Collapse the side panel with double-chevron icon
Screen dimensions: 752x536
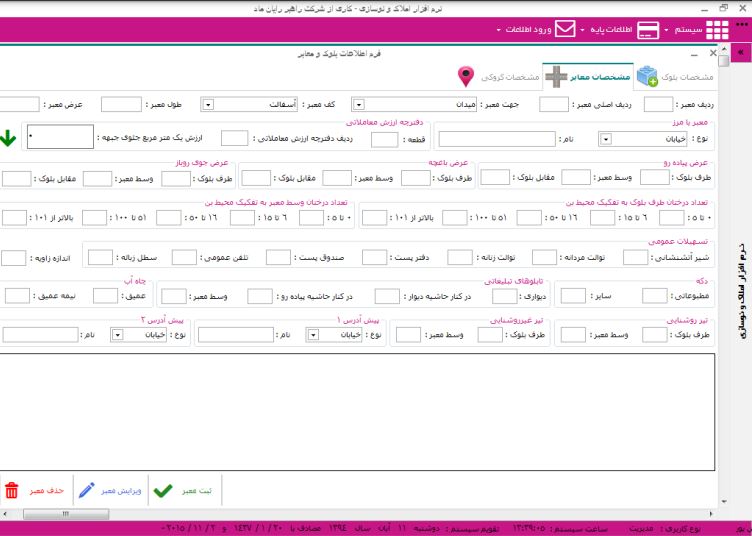[742, 52]
